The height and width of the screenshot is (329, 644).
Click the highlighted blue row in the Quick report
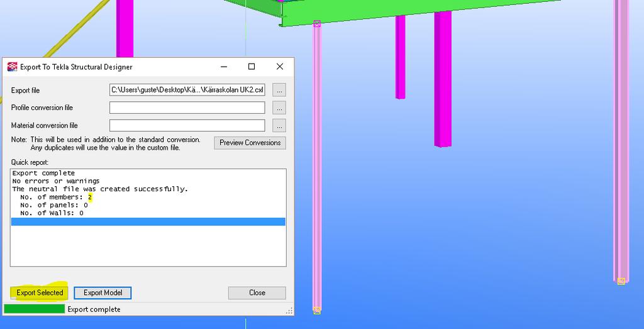[x=148, y=222]
